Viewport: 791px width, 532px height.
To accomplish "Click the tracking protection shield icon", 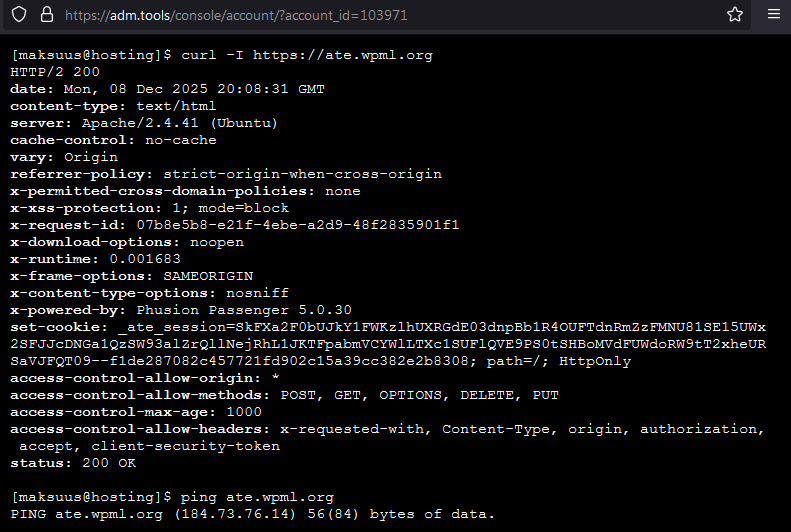I will 19,15.
